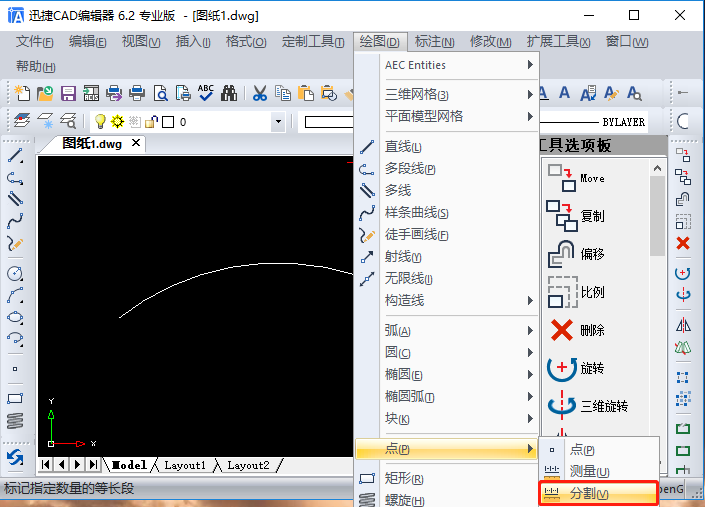Screen dimensions: 705x507
Task: Expand AEC Entities submenu
Action: pyautogui.click(x=459, y=65)
